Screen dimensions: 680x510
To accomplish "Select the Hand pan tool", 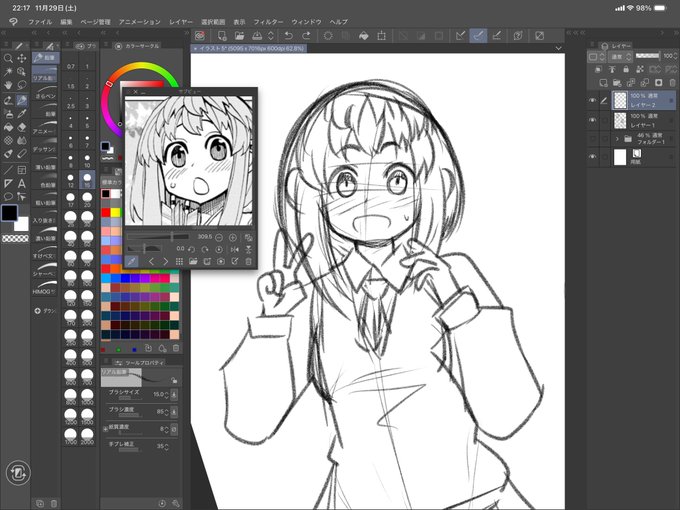I will pyautogui.click(x=8, y=85).
